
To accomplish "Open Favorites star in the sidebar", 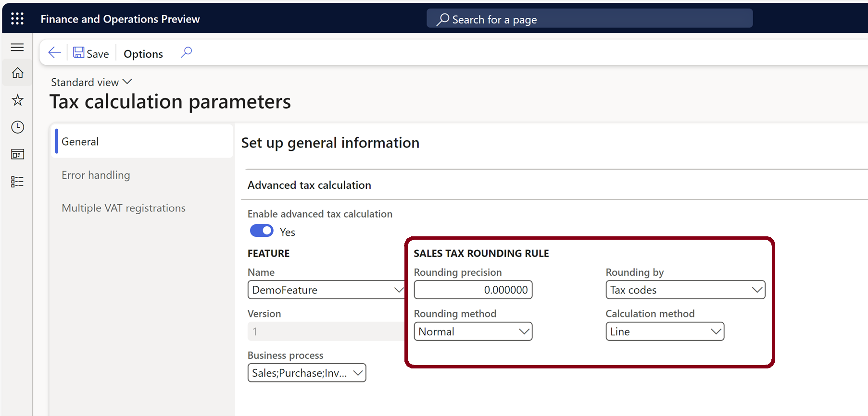I will point(17,100).
